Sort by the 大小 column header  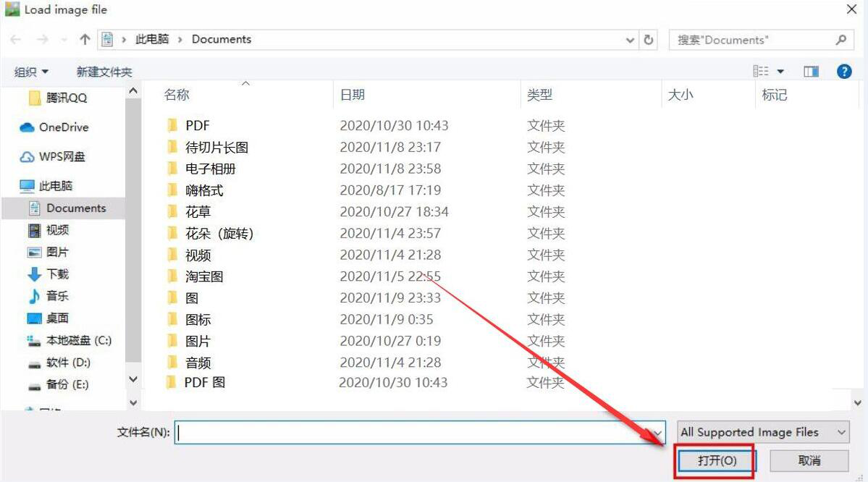(x=681, y=95)
